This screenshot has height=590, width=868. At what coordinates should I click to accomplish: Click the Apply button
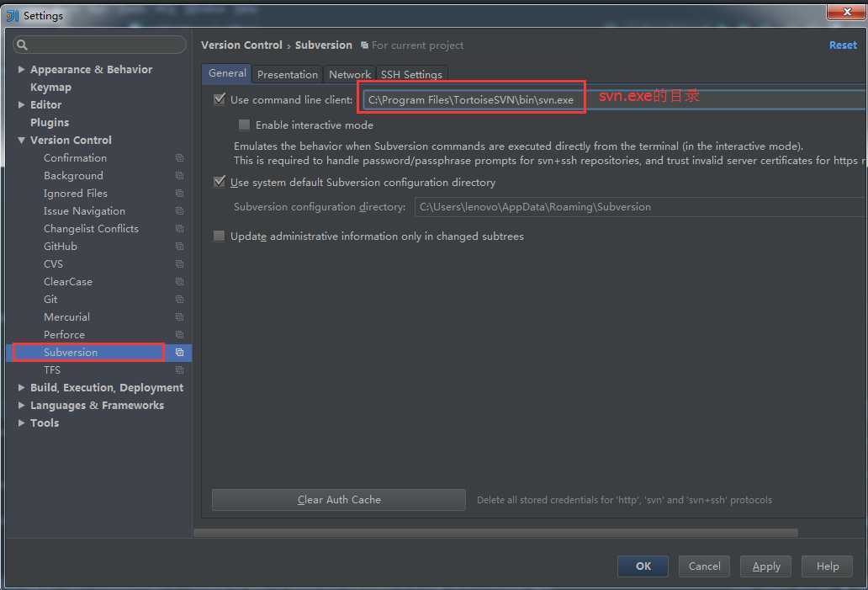click(x=765, y=566)
